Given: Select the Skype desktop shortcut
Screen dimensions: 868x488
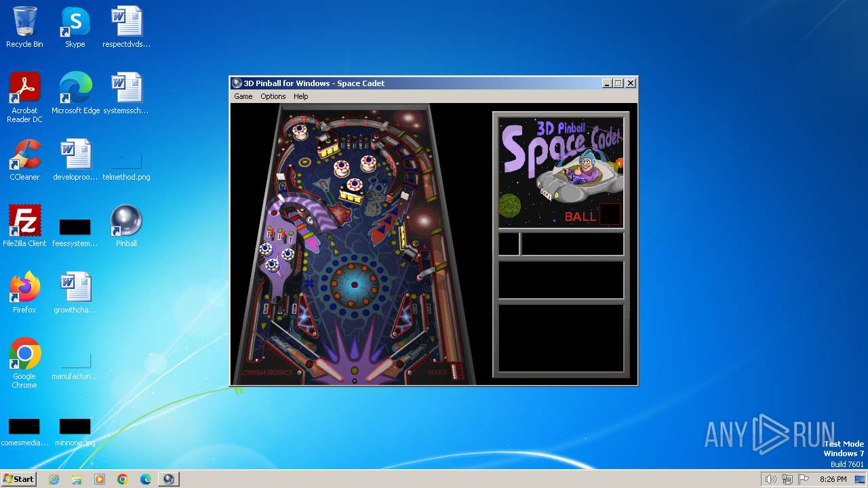Looking at the screenshot, I should [75, 27].
